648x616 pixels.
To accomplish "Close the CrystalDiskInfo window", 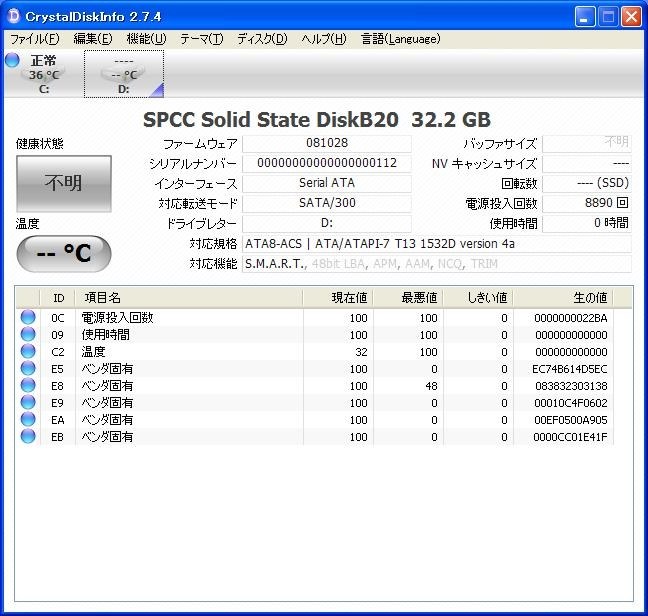I will 631,17.
